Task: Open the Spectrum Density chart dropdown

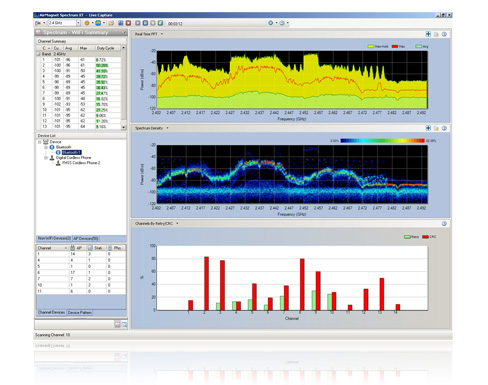Action: (x=167, y=128)
